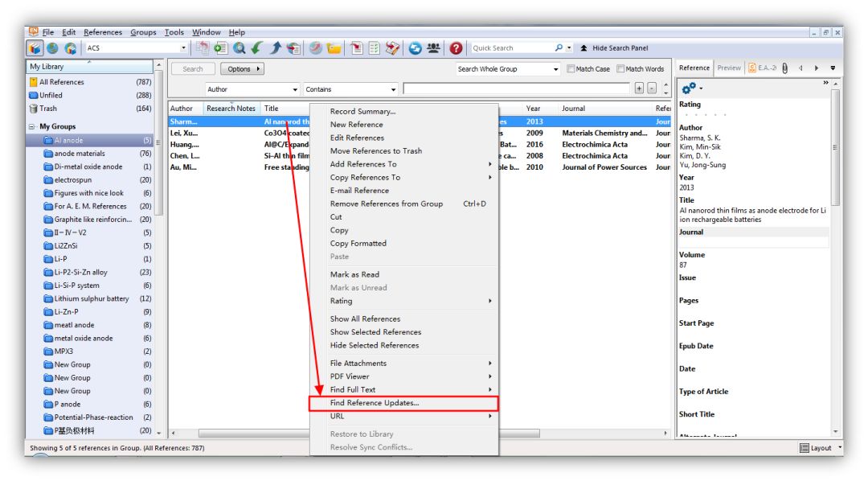Open the Search Whole Group dropdown
Screen dimensions: 868x481
[508, 68]
